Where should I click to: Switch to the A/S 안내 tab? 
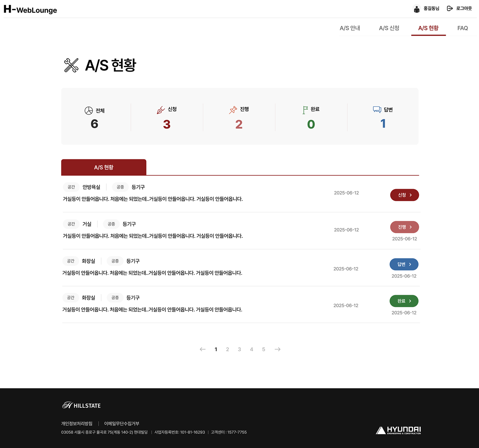tap(350, 28)
